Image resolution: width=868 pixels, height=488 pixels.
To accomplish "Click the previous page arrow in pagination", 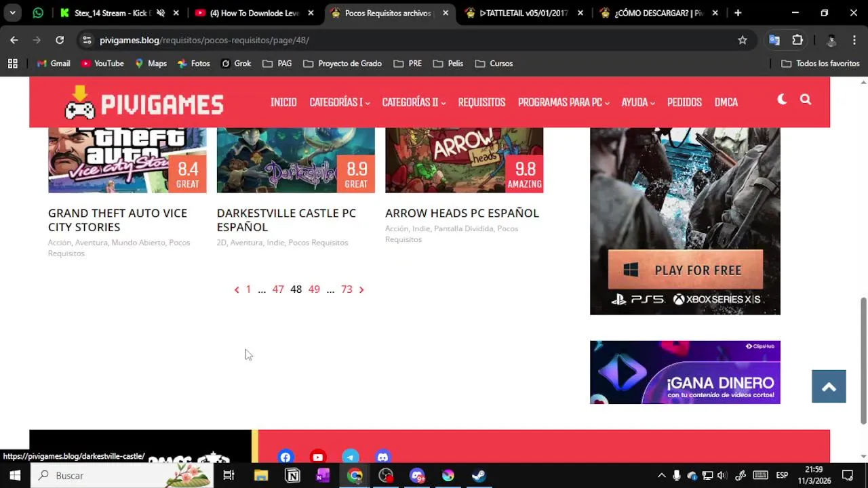I will click(x=237, y=290).
